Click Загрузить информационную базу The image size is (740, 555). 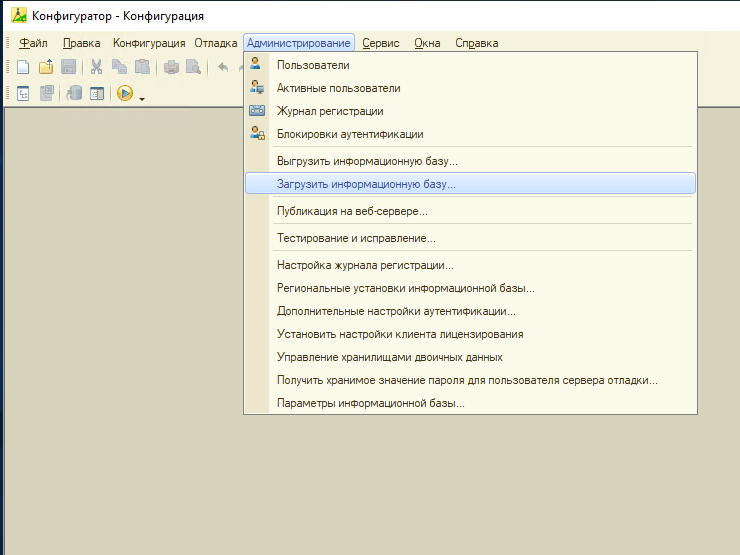pyautogui.click(x=366, y=184)
